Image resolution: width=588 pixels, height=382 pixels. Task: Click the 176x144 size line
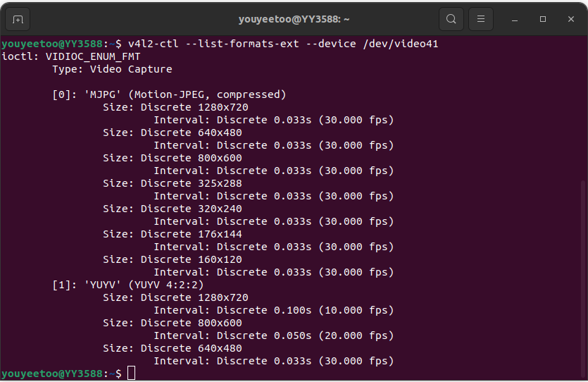tap(172, 234)
